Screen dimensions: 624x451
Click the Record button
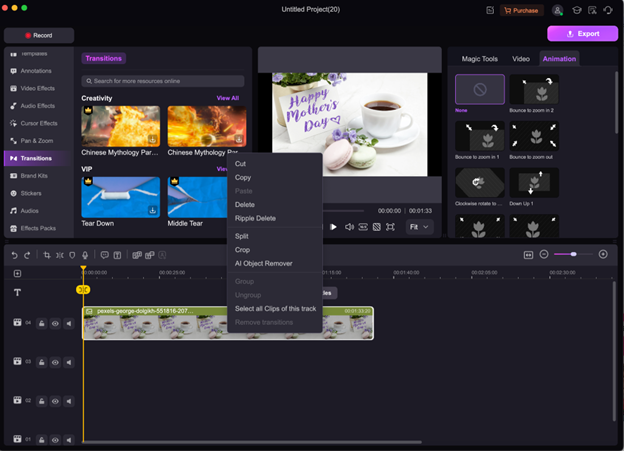click(39, 35)
